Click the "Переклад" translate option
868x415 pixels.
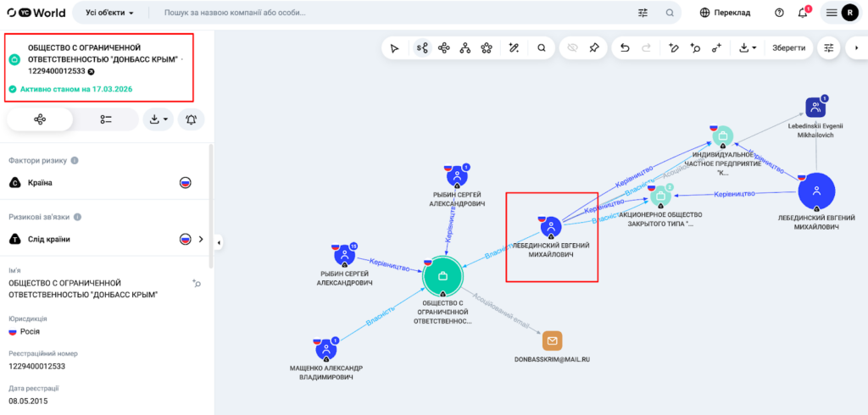coord(725,13)
